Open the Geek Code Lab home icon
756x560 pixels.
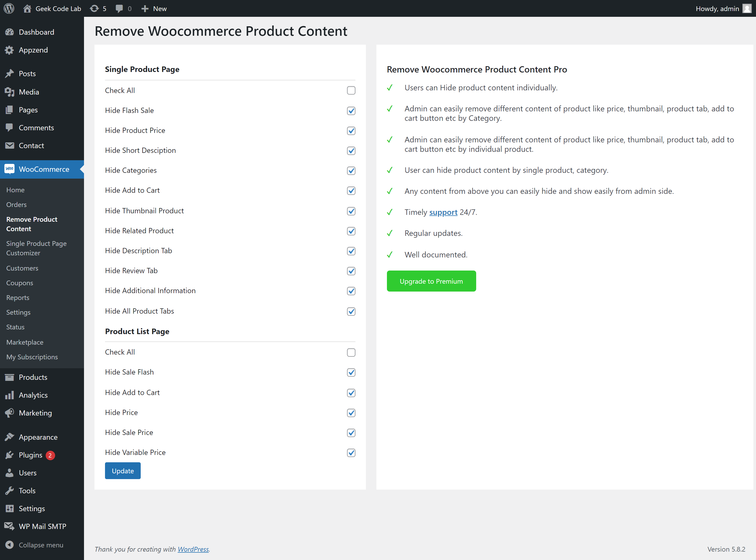pos(27,8)
